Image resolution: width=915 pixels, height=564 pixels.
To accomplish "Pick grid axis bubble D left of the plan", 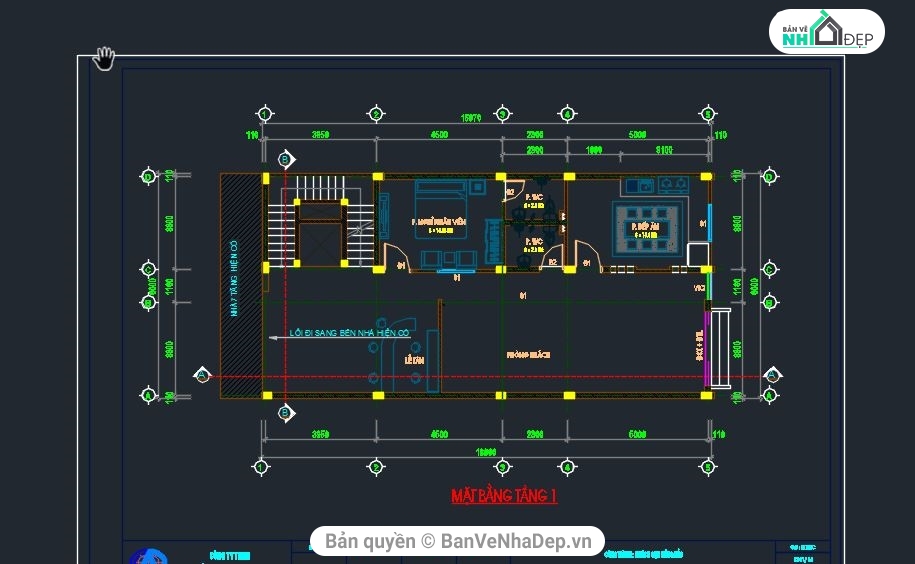I will pyautogui.click(x=148, y=176).
